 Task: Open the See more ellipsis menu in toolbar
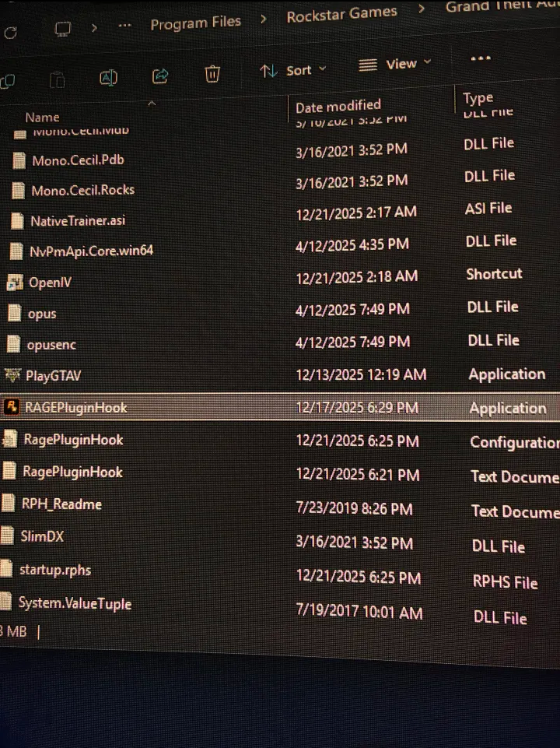(481, 58)
